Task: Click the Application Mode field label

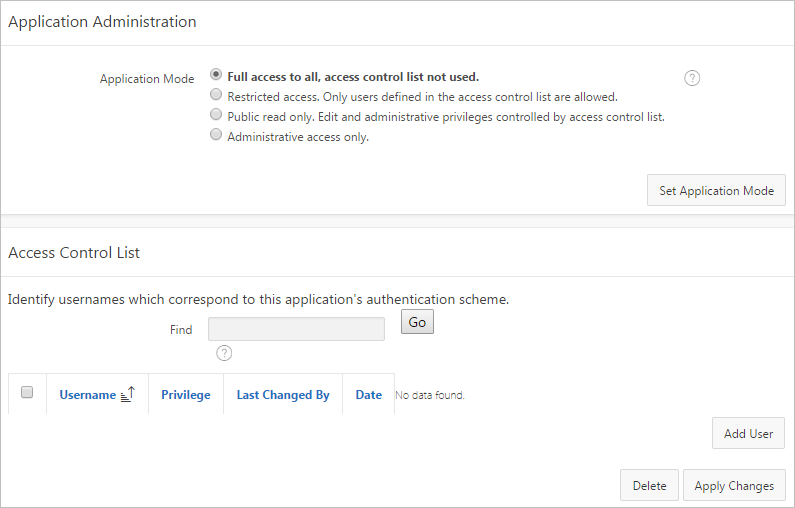Action: pyautogui.click(x=147, y=79)
